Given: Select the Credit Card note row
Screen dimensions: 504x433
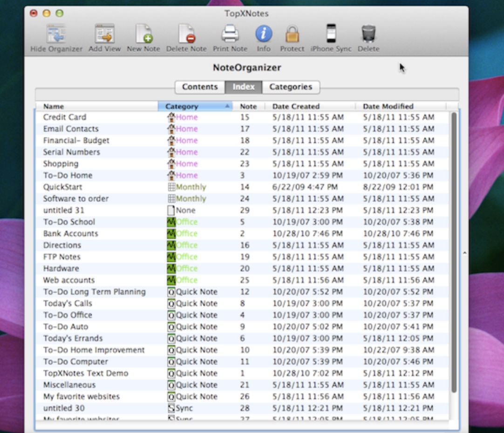Looking at the screenshot, I should [65, 117].
